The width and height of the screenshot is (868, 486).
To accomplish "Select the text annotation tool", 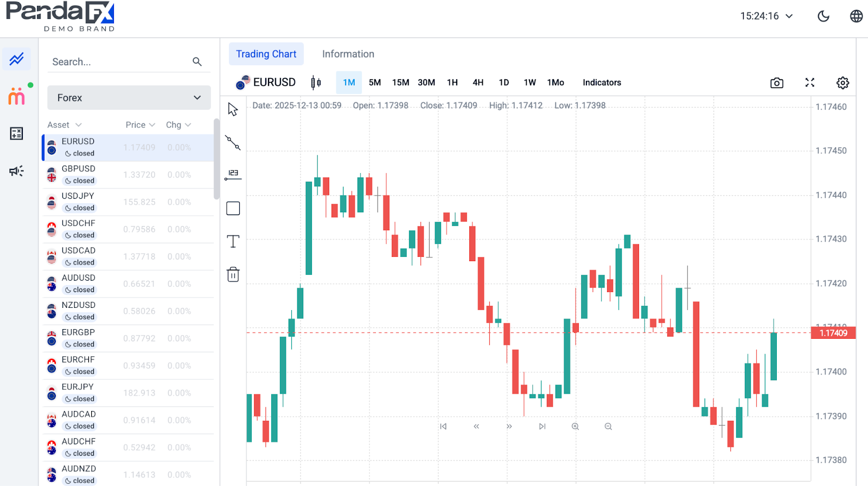I will point(233,241).
